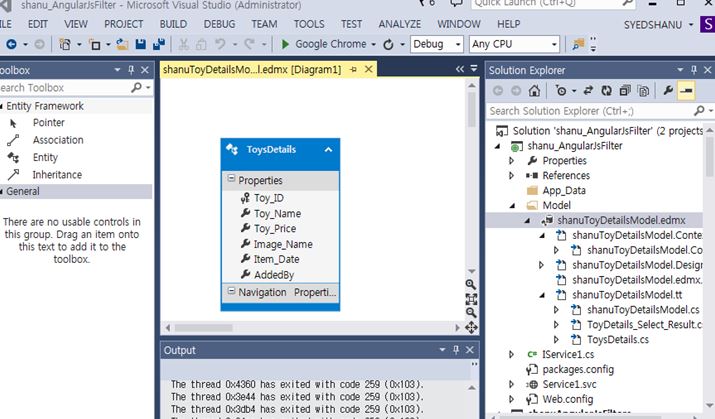
Task: Select the Item_Date property
Action: point(276,259)
